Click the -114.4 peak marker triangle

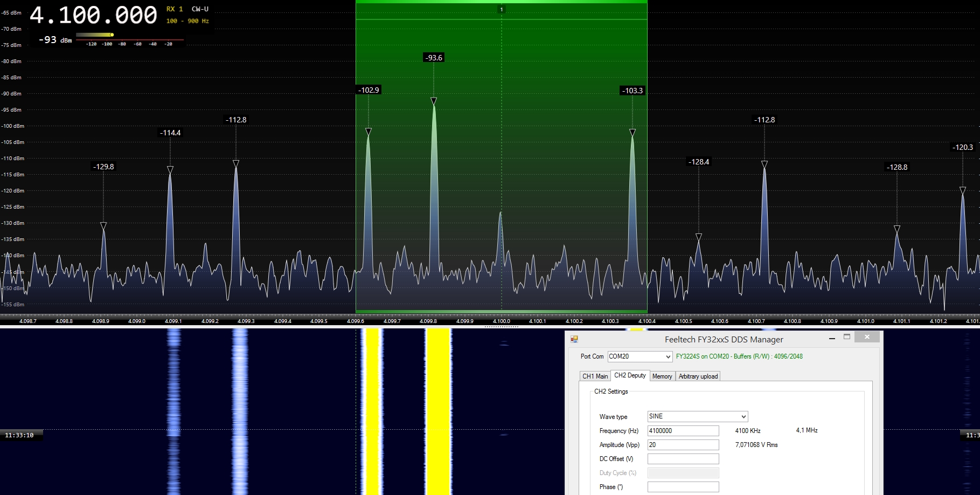tap(170, 170)
